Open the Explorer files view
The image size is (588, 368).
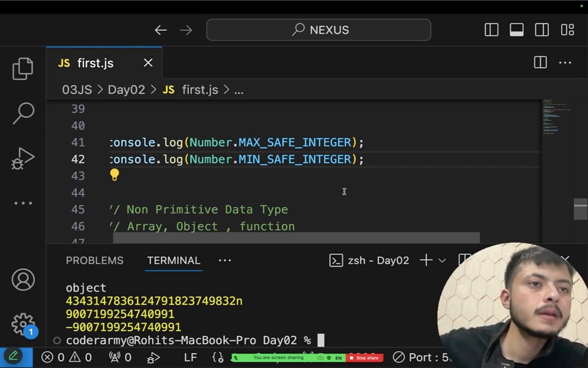(23, 68)
